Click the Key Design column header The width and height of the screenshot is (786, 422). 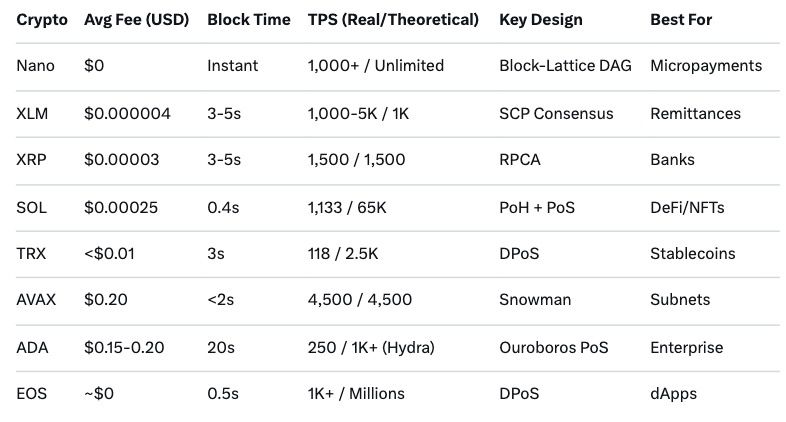541,20
